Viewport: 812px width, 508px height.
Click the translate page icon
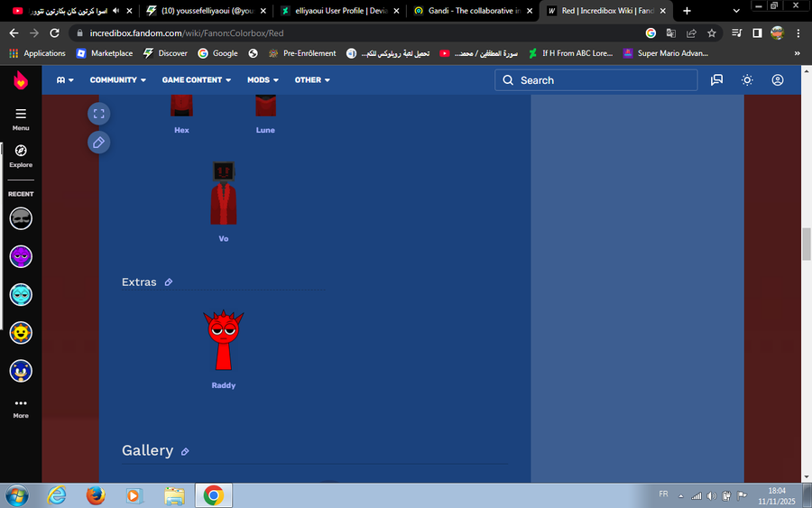coord(670,33)
